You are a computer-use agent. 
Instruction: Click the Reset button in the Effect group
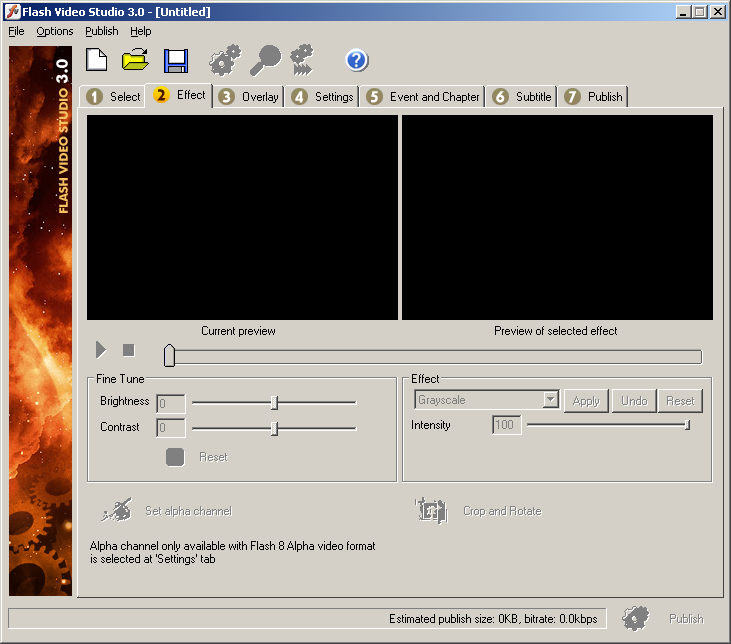pyautogui.click(x=680, y=401)
